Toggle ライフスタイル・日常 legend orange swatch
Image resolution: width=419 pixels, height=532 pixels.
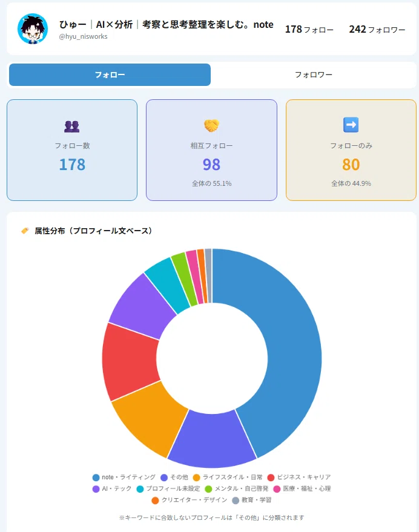pos(196,478)
